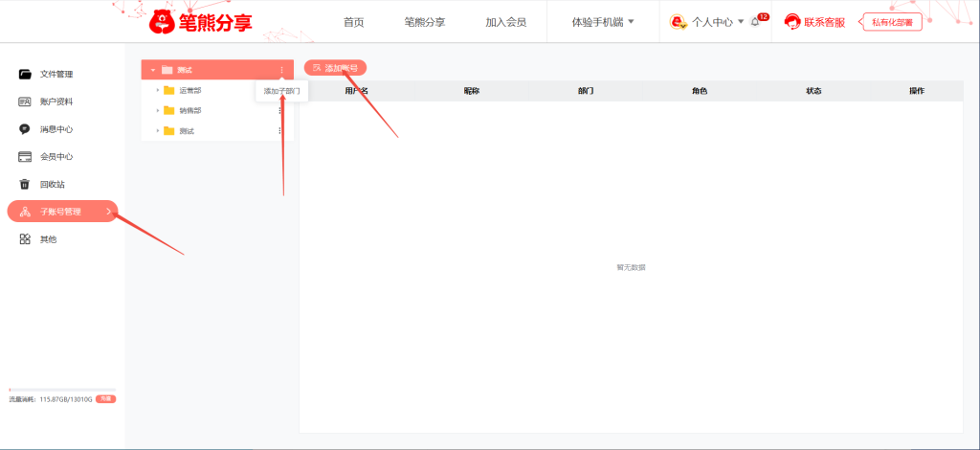This screenshot has height=450, width=980.
Task: Open the notification bell with badge 12
Action: (755, 22)
